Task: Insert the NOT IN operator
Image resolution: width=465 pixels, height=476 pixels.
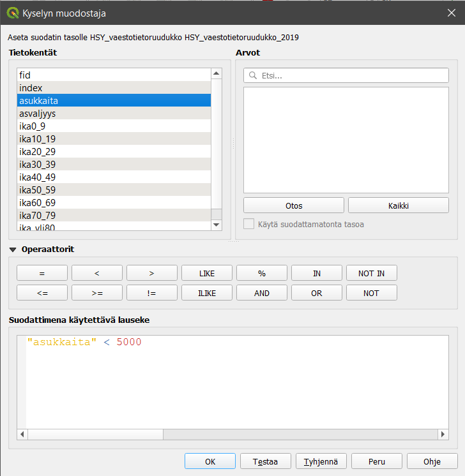Action: pos(371,273)
